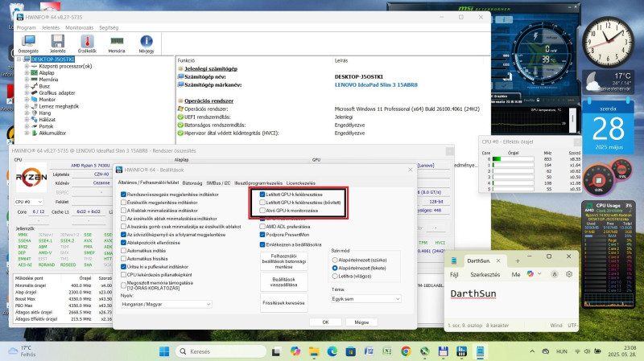This screenshot has width=644, height=361.
Task: Open the Program menu in HWiNFO
Action: coord(26,27)
